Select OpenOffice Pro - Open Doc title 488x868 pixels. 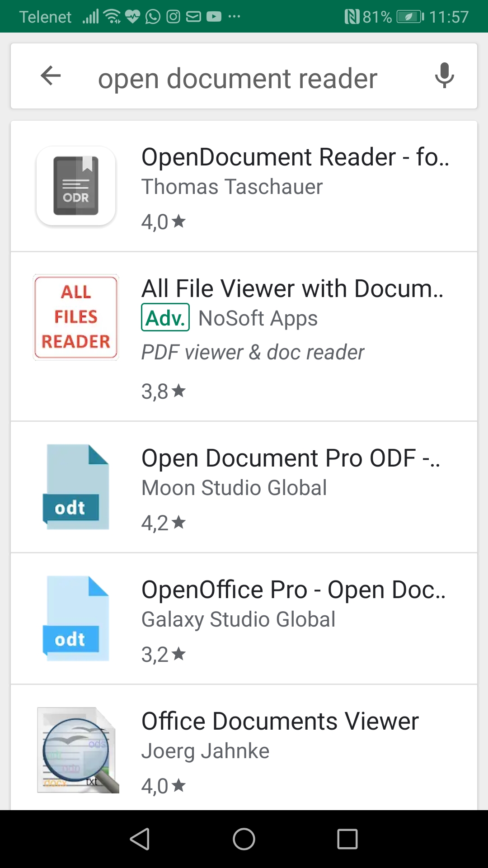pos(293,590)
